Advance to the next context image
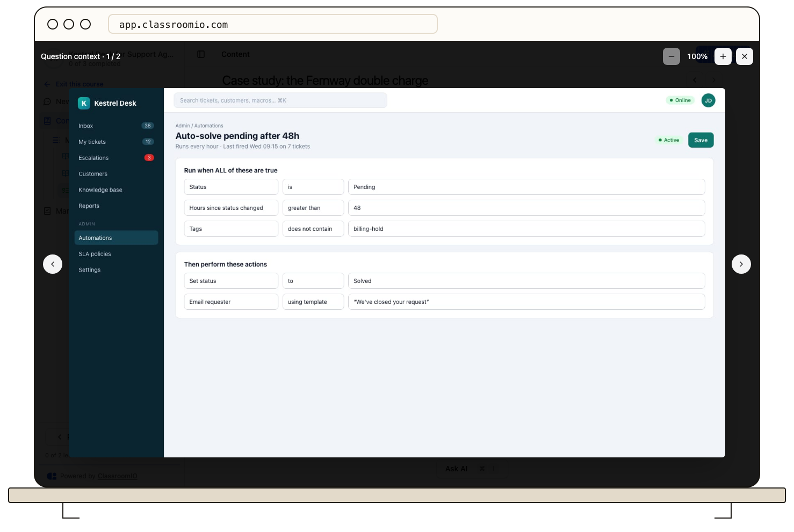 741,264
